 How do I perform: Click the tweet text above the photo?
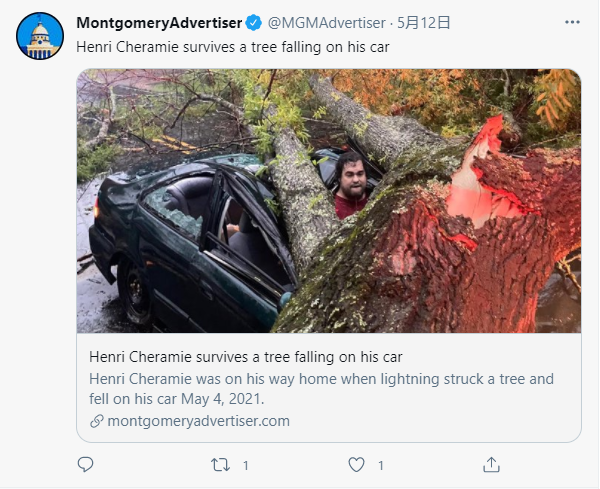click(233, 47)
